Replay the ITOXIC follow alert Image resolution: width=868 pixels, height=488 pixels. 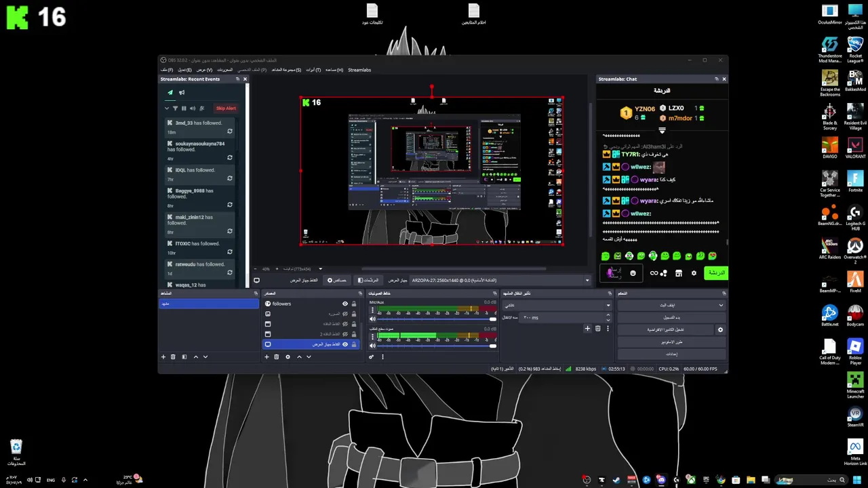[230, 252]
